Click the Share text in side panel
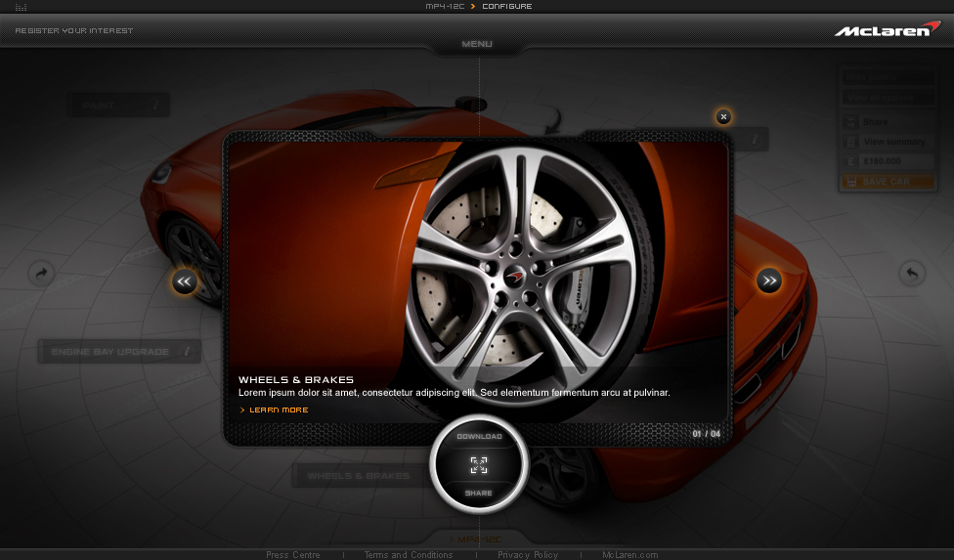 click(875, 122)
